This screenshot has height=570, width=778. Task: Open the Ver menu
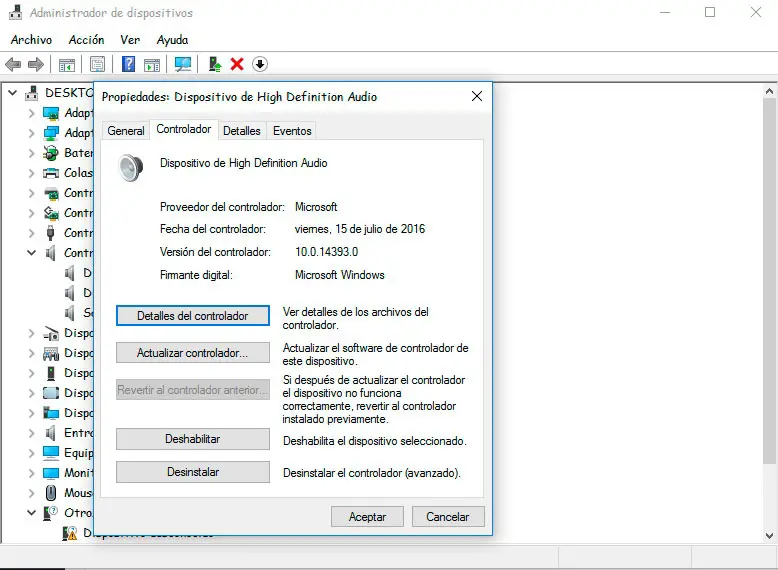click(x=130, y=40)
